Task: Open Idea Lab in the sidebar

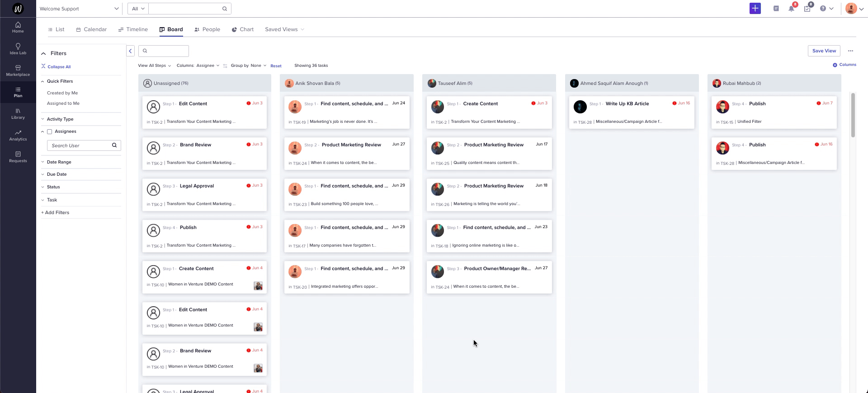Action: coord(18,49)
